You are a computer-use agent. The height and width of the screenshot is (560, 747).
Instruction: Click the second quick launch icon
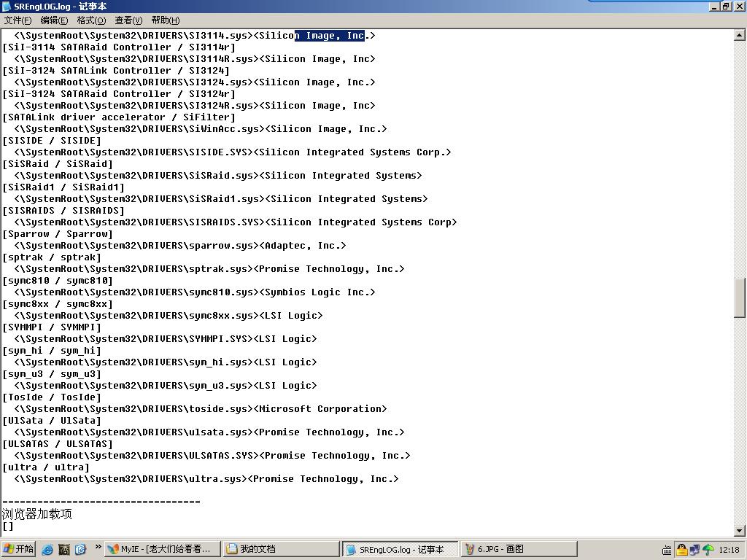[x=64, y=550]
